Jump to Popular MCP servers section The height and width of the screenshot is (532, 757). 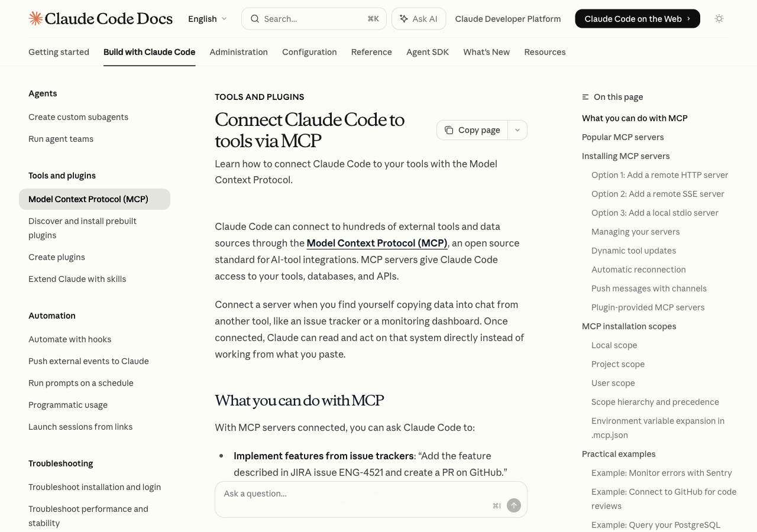623,137
